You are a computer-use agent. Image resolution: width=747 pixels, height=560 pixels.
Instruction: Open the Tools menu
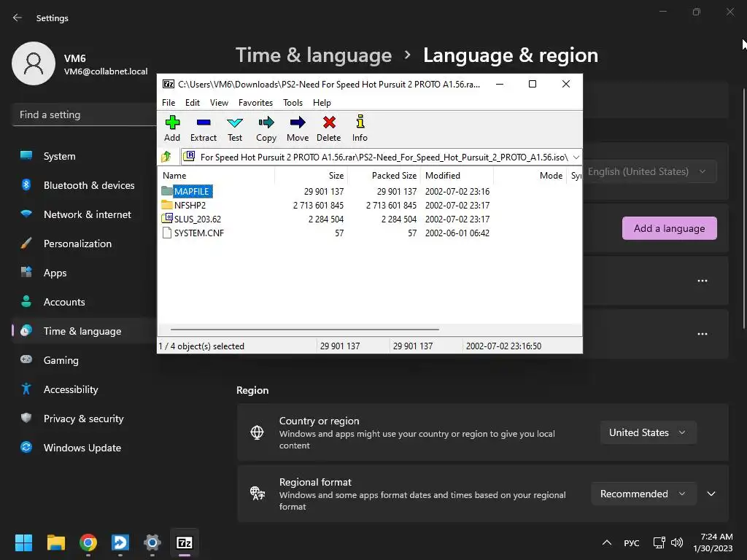(293, 102)
